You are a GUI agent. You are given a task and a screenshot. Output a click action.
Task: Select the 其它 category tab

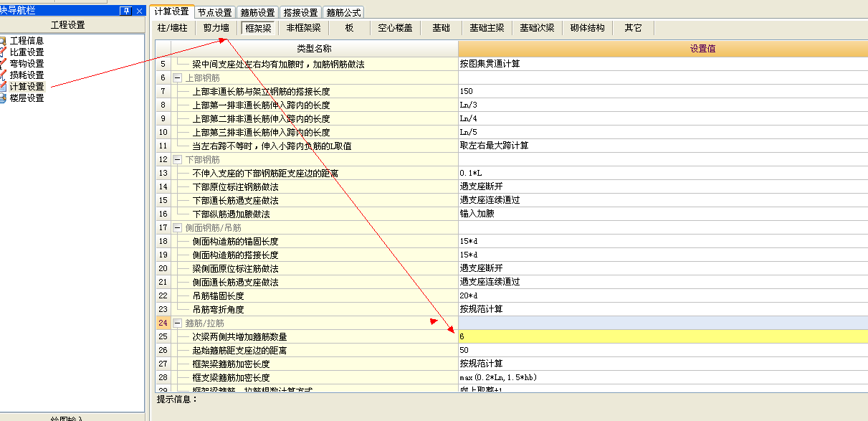point(633,29)
